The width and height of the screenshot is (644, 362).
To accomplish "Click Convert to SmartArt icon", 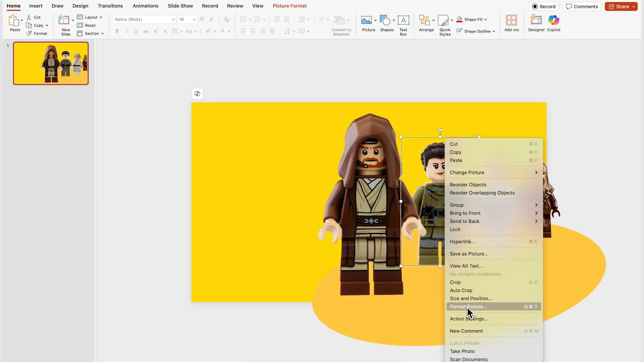I will [x=339, y=20].
